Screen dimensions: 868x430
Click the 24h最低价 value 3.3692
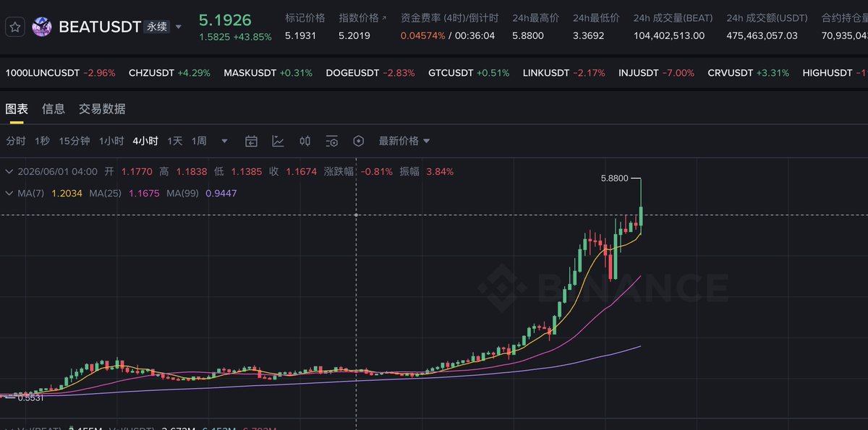click(x=588, y=35)
